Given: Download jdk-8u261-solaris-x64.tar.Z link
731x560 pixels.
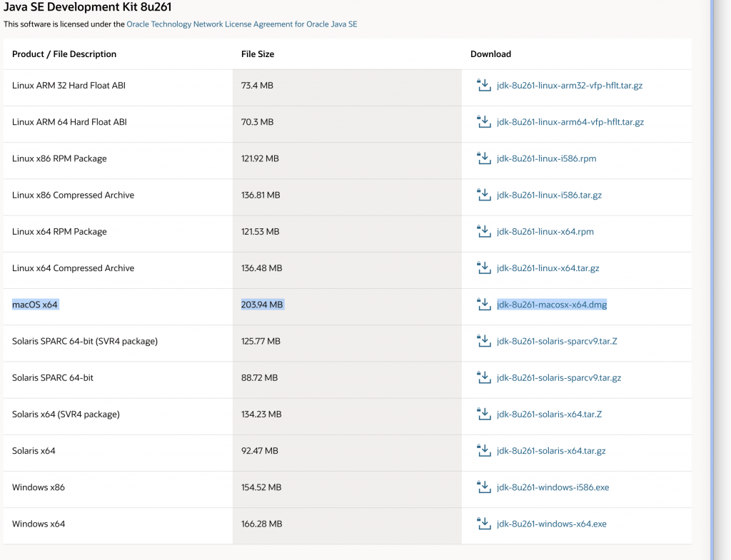Looking at the screenshot, I should coord(549,414).
